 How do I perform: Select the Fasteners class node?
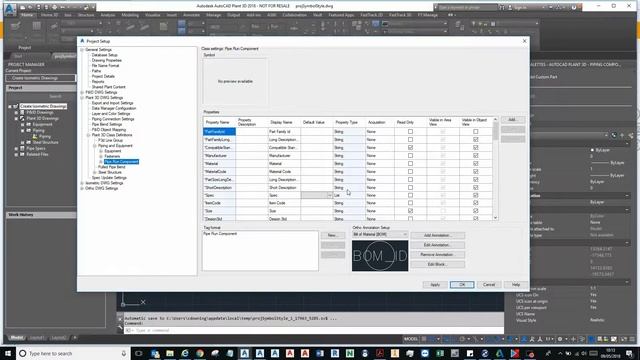click(x=112, y=156)
